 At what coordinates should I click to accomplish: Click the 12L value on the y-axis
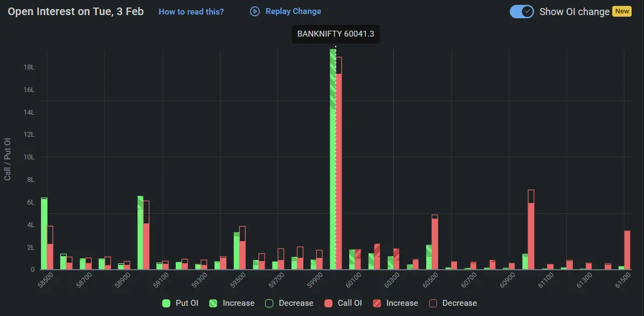pos(29,135)
